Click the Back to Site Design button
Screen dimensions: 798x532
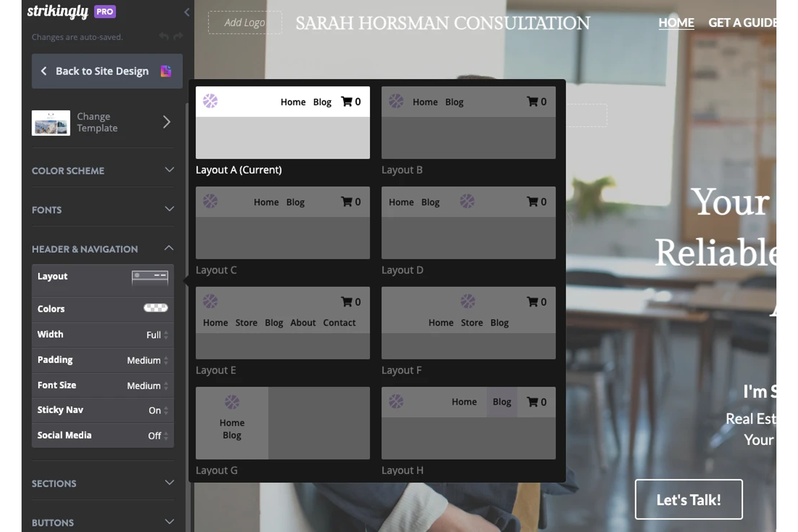coord(101,71)
